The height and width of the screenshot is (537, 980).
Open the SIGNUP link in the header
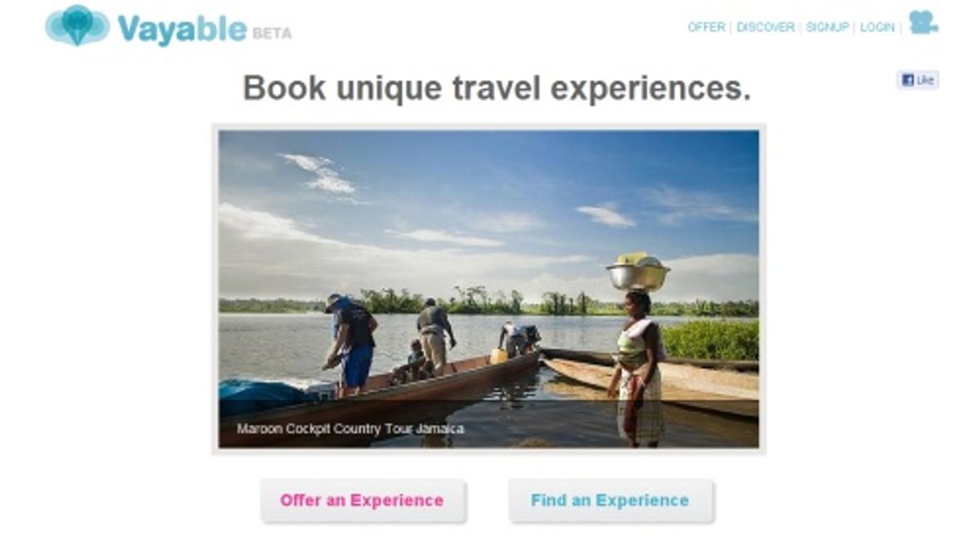pos(827,27)
